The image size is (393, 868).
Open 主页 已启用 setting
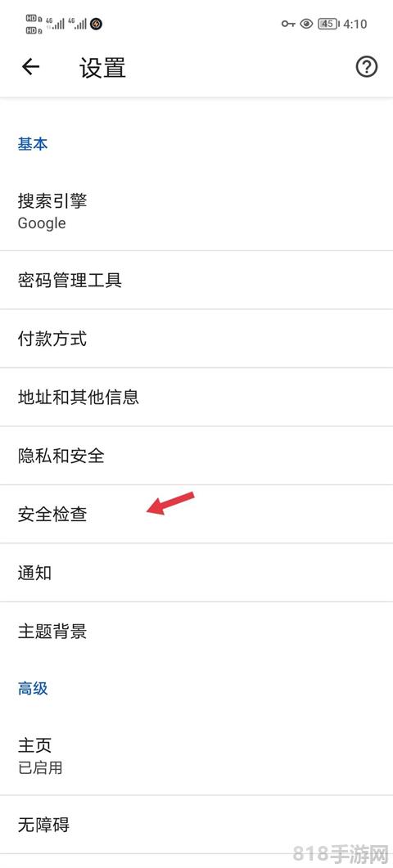196,756
